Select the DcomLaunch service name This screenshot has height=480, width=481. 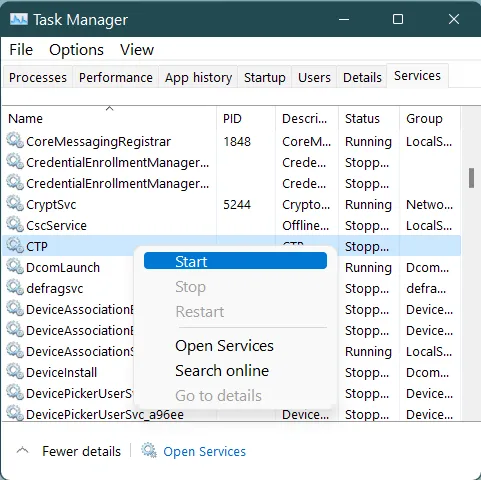click(63, 267)
